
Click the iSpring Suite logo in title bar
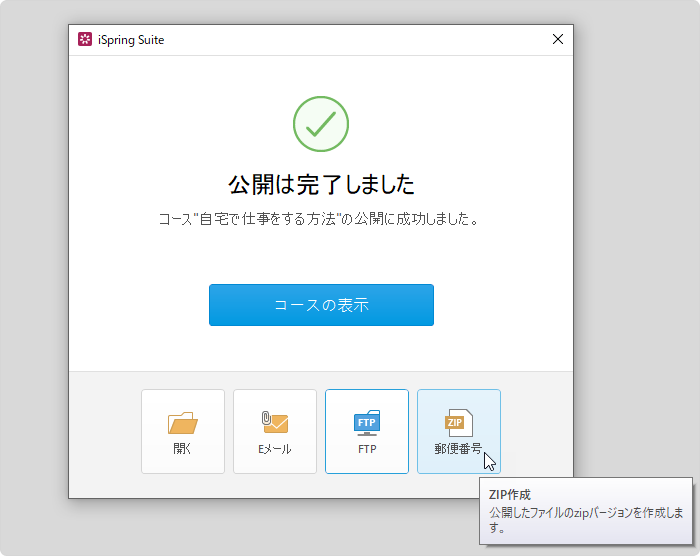click(x=85, y=39)
